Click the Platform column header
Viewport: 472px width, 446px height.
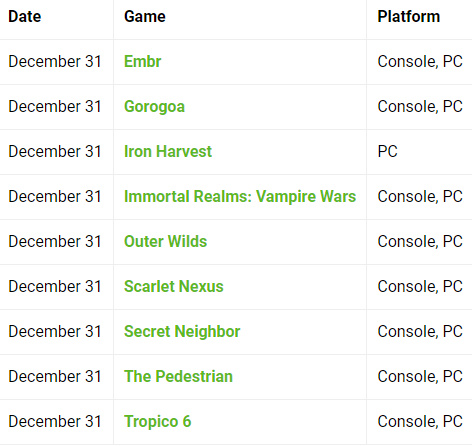click(409, 17)
